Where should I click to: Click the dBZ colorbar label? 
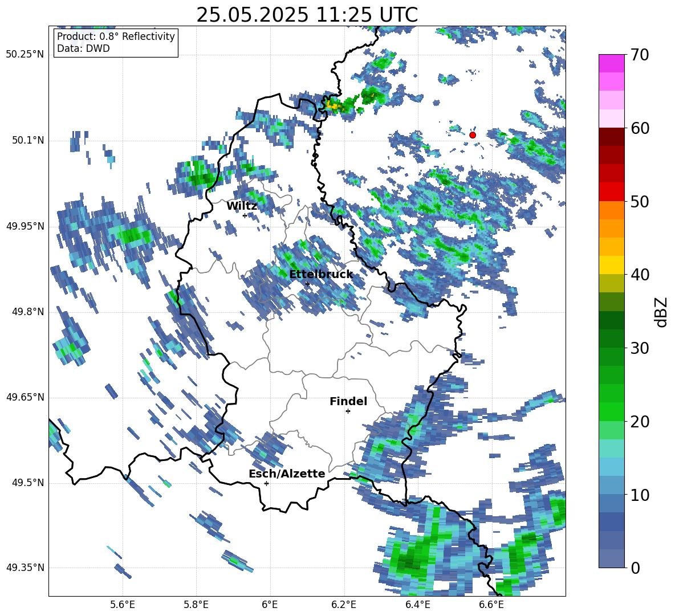tap(661, 312)
